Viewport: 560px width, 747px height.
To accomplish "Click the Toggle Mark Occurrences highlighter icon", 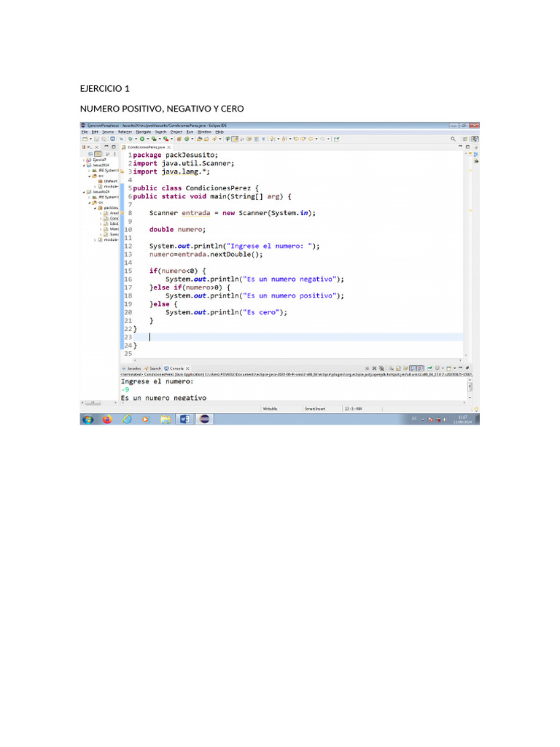I will (x=235, y=139).
